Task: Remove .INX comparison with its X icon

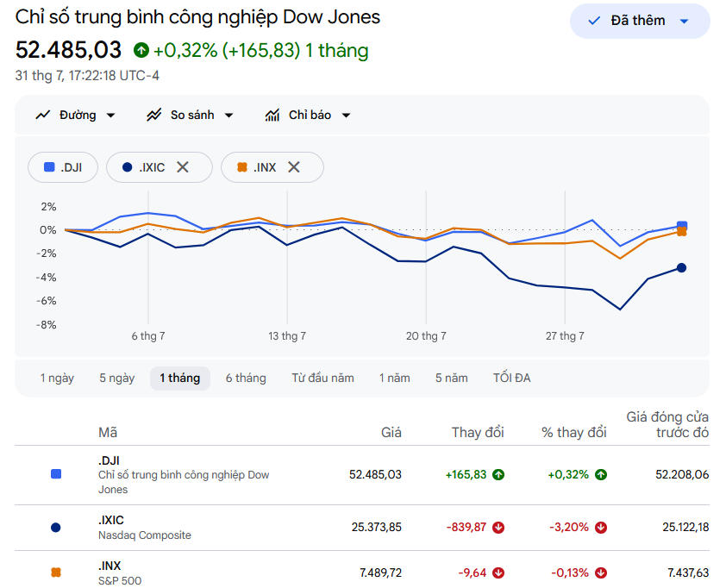Action: (294, 167)
